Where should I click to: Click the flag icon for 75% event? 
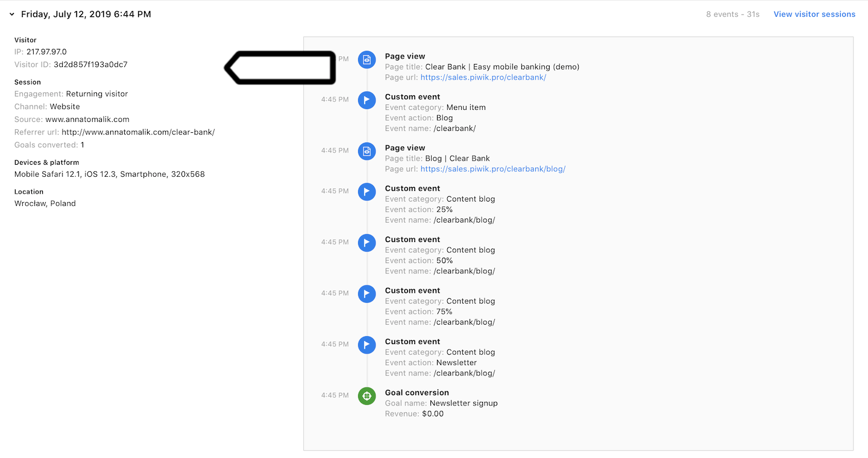(x=366, y=294)
